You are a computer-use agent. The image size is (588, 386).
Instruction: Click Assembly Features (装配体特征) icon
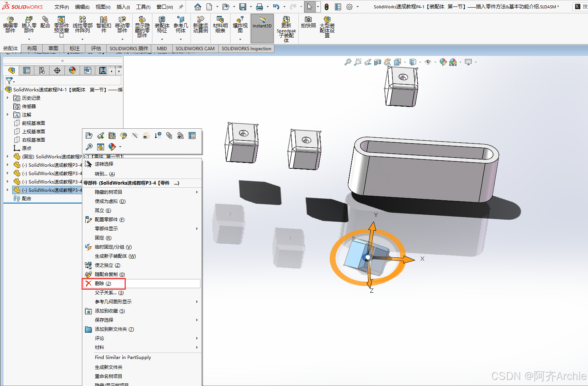[162, 25]
